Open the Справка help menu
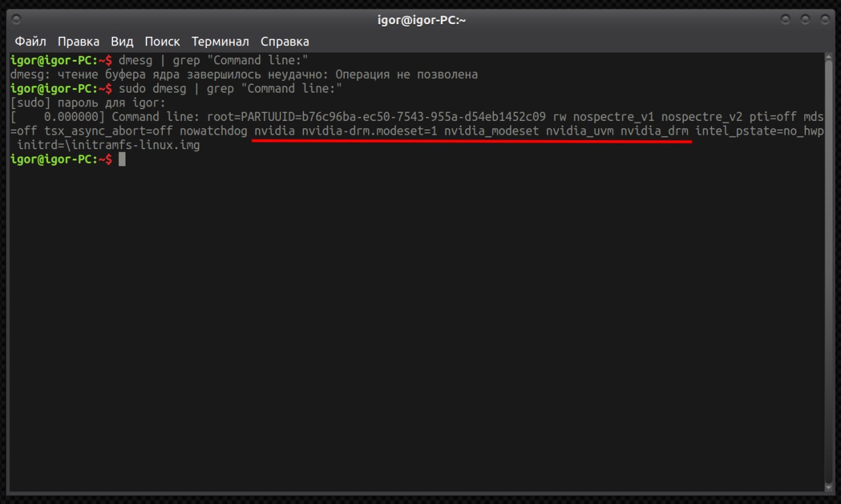 tap(284, 41)
